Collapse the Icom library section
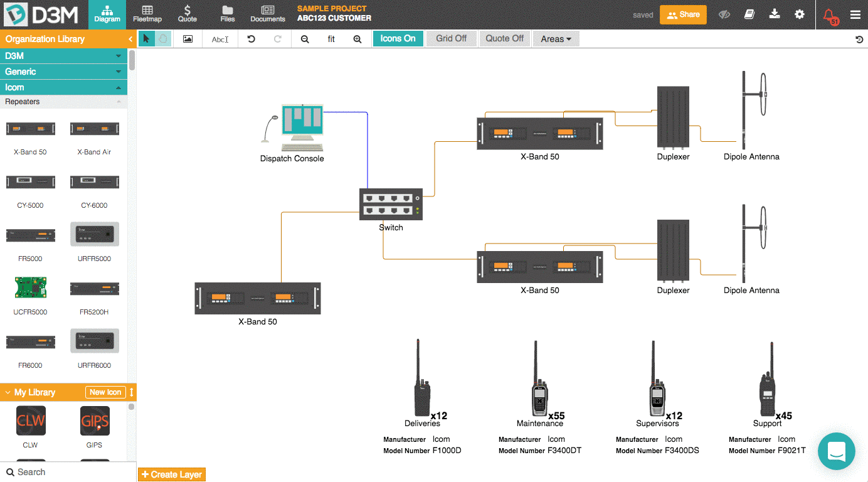 [63, 87]
